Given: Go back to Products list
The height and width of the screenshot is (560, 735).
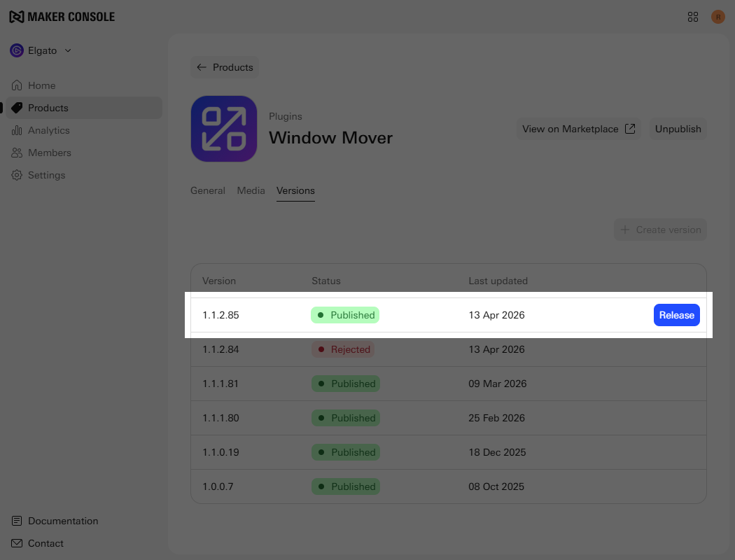Looking at the screenshot, I should [225, 67].
